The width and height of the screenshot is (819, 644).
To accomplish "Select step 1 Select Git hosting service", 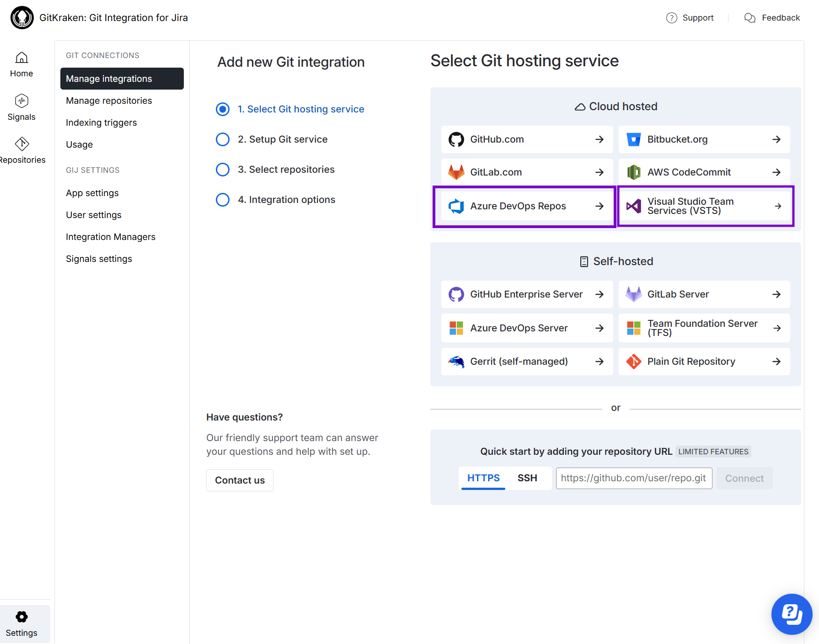I will (x=223, y=109).
